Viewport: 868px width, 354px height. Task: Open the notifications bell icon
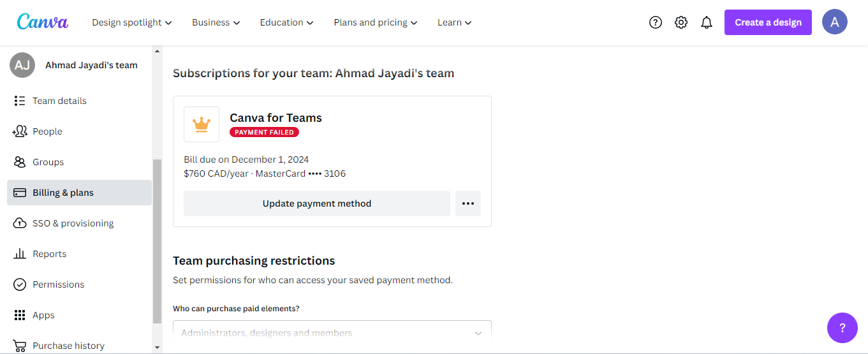[707, 22]
